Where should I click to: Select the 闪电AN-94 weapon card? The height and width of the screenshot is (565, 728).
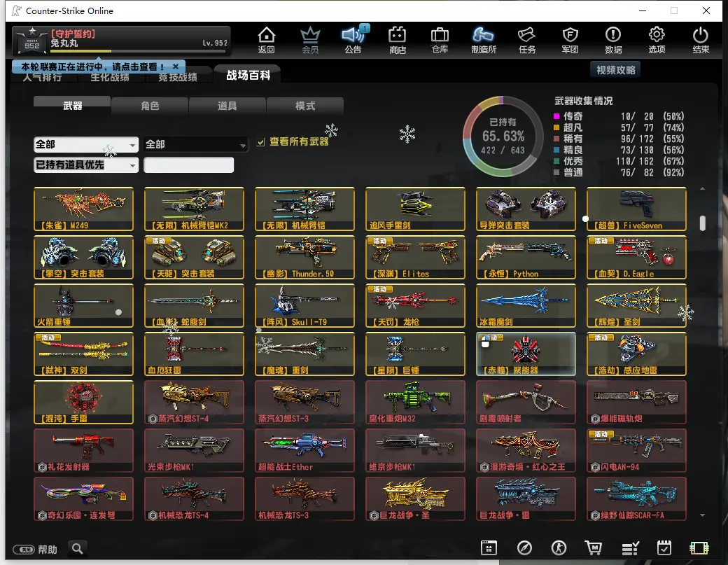pyautogui.click(x=636, y=450)
